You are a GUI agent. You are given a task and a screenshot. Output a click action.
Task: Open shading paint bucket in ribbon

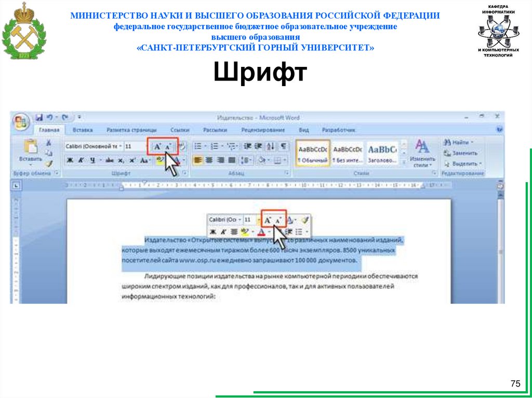[x=263, y=160]
